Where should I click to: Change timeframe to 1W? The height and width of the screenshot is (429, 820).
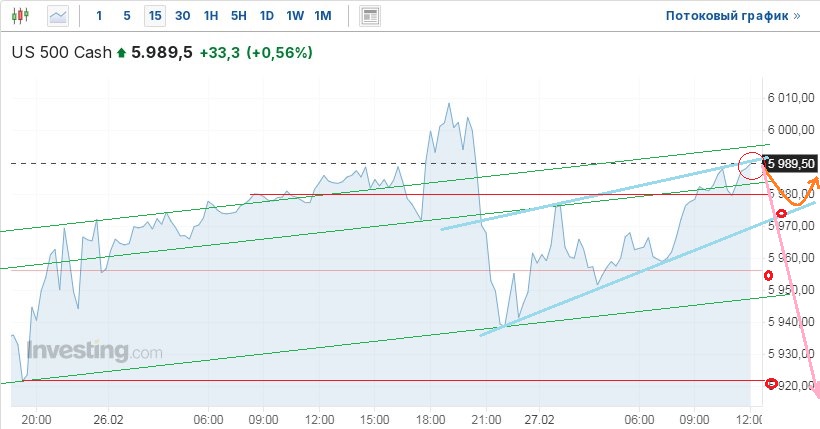(294, 16)
